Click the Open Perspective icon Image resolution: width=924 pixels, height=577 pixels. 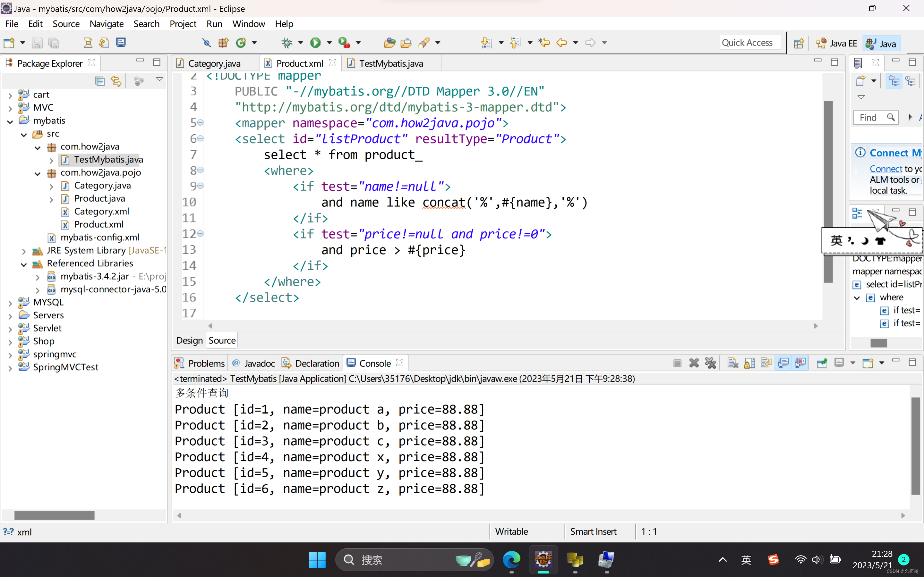coord(798,44)
